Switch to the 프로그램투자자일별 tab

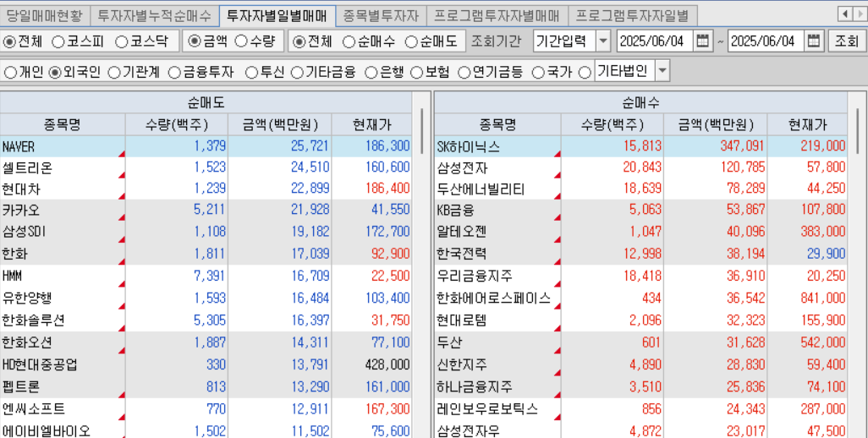point(632,15)
